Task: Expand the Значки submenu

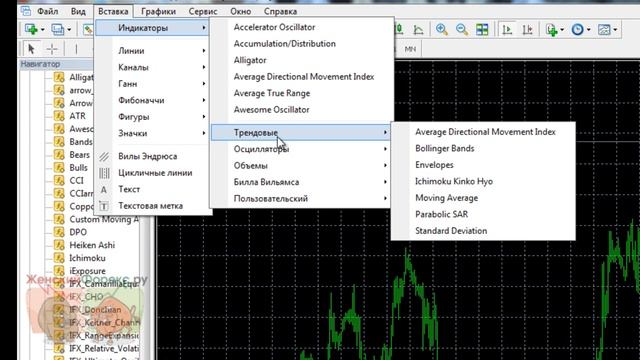Action: click(153, 133)
